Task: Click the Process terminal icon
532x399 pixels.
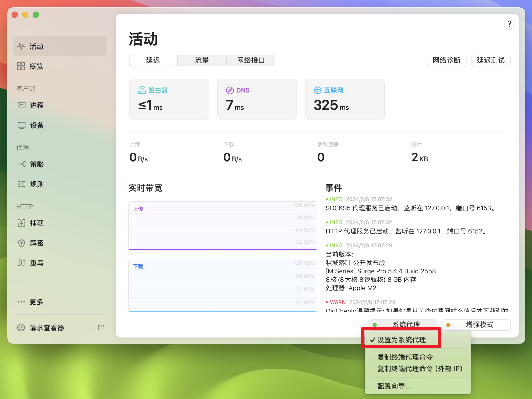Action: pyautogui.click(x=21, y=105)
